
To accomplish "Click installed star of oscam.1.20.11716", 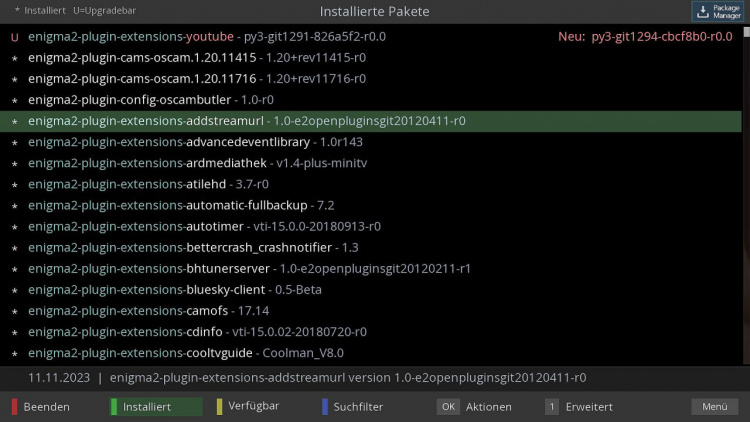I will click(15, 79).
